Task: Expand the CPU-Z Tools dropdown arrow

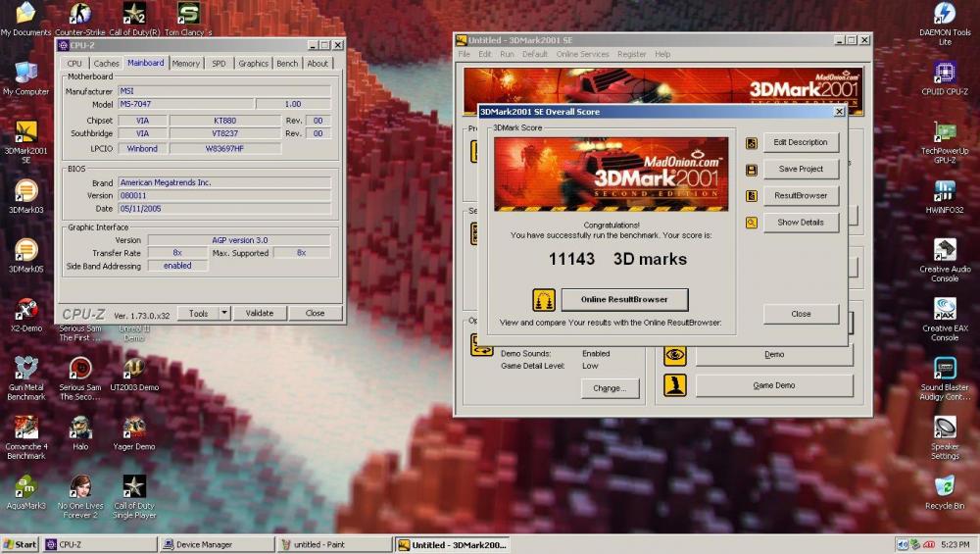Action: pos(224,314)
